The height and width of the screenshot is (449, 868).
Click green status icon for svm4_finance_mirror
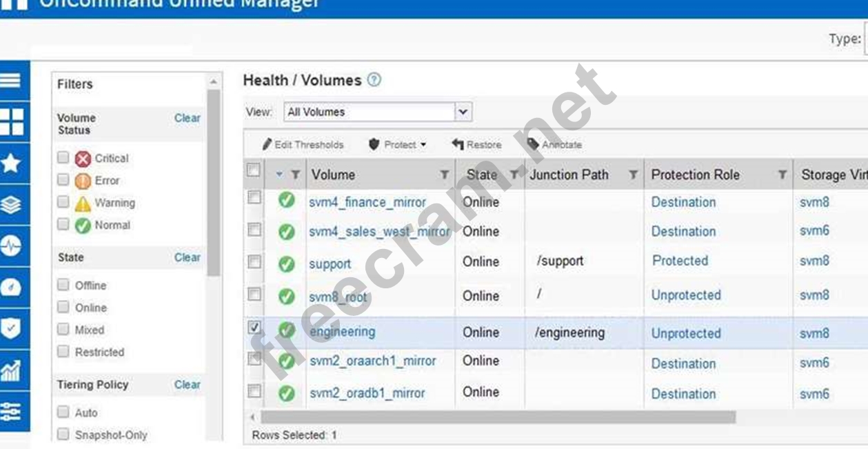coord(286,201)
